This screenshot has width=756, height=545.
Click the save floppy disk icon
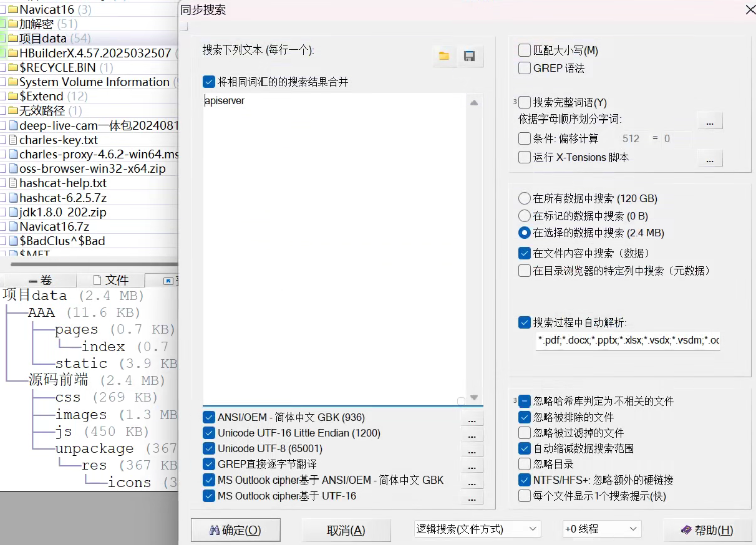(x=470, y=56)
